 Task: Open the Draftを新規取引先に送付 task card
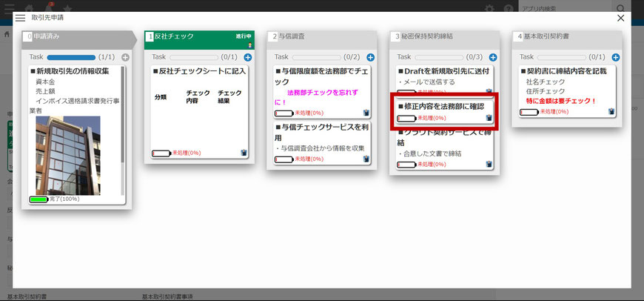(x=443, y=71)
